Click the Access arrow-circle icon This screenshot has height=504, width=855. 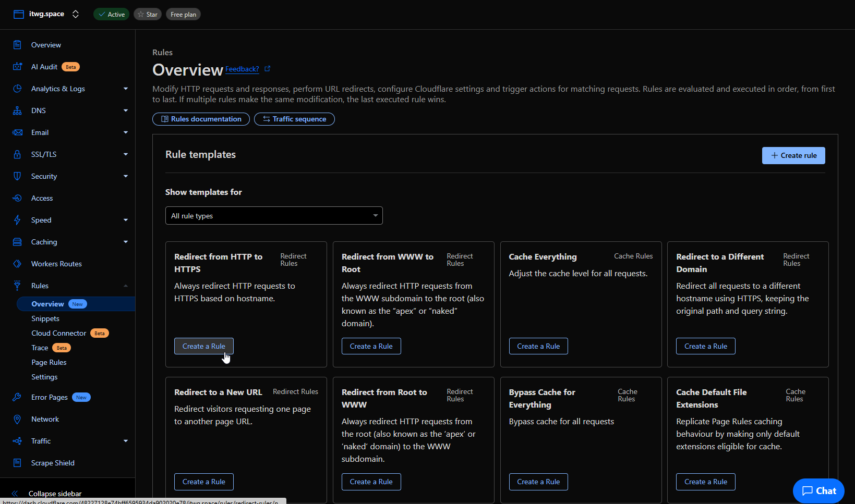pyautogui.click(x=17, y=198)
